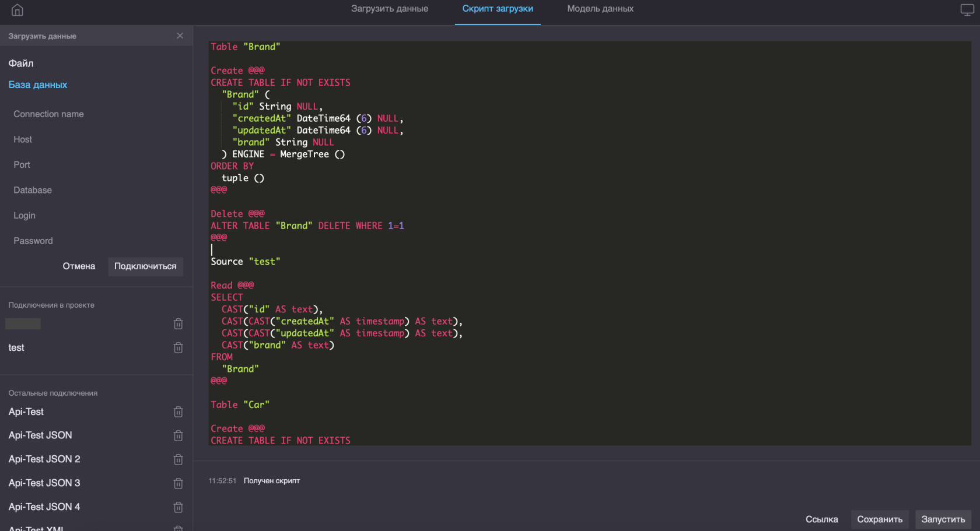The height and width of the screenshot is (531, 980).
Task: Click the ENGINE = MergeTree line
Action: point(283,154)
